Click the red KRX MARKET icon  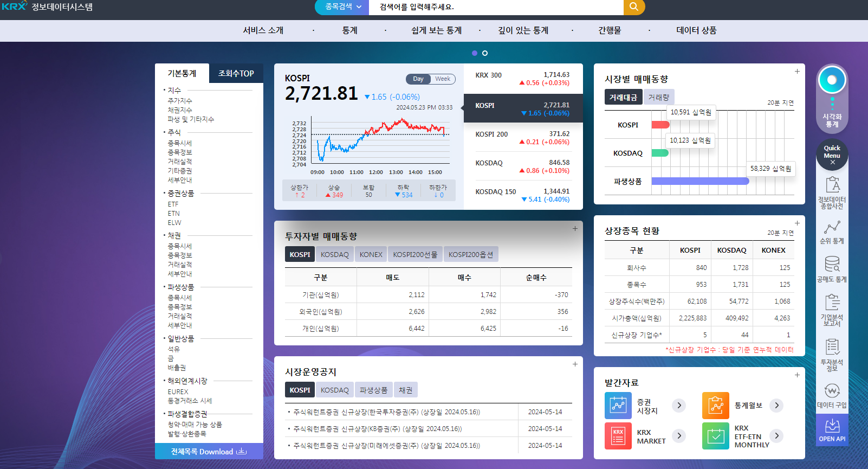(618, 436)
